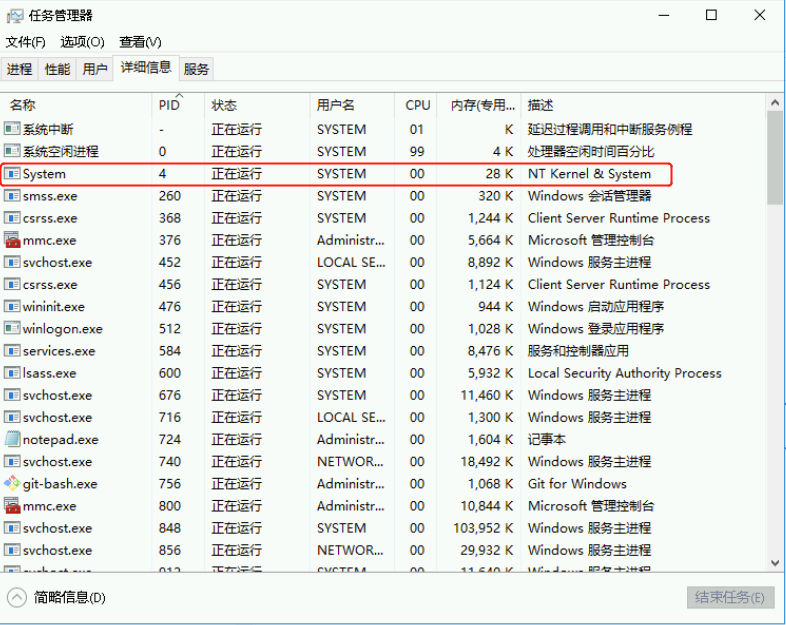Click the 结束任务(E) button

[730, 597]
